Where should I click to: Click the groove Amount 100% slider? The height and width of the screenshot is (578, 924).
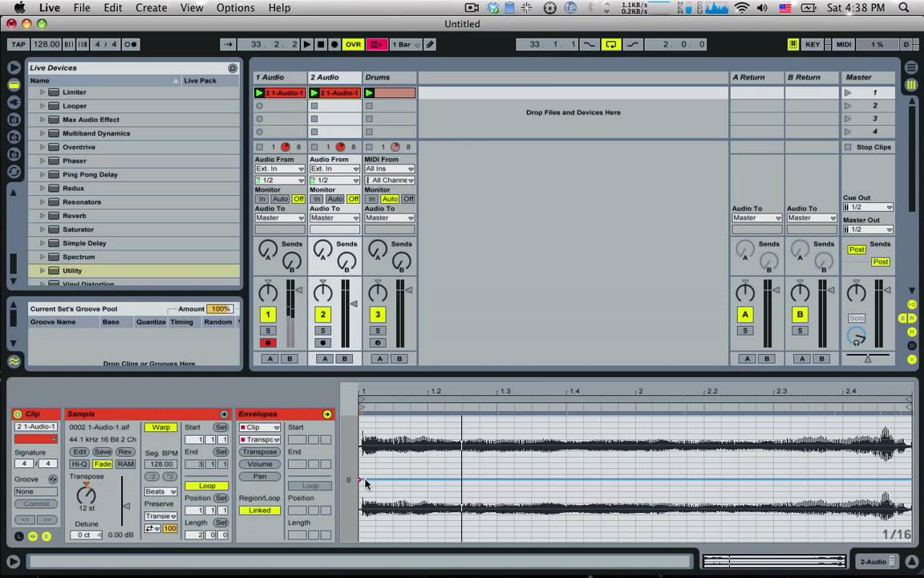220,309
